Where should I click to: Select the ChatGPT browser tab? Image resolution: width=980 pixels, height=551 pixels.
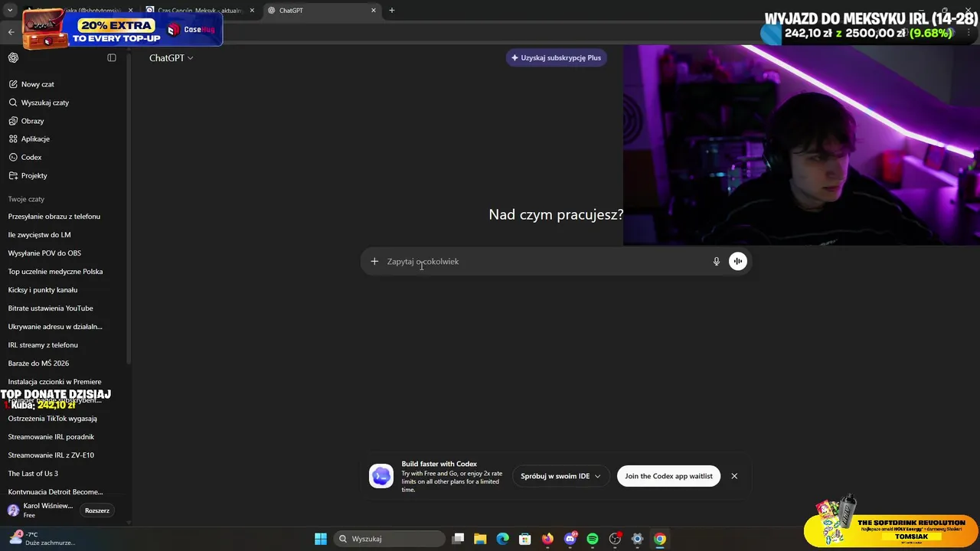(322, 10)
